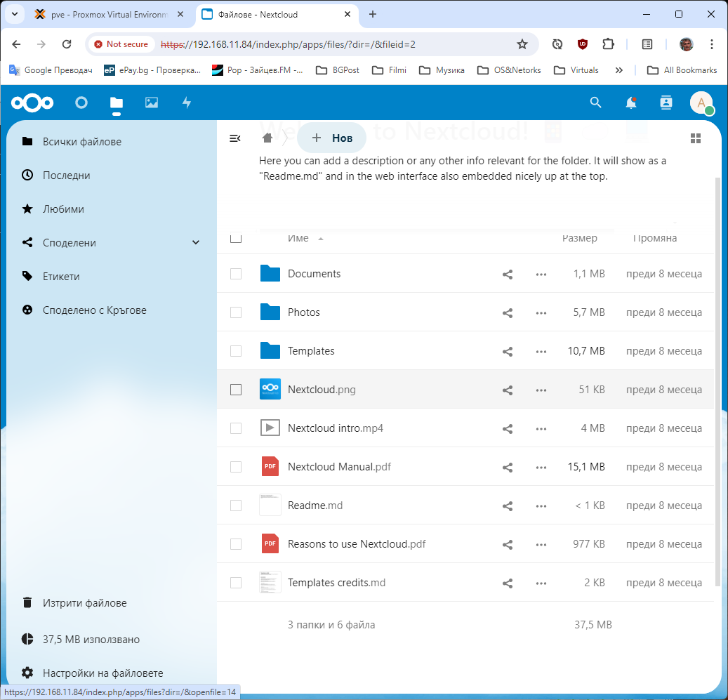Open the Activity lightning bolt icon
Screen dimensions: 728x700
tap(187, 103)
